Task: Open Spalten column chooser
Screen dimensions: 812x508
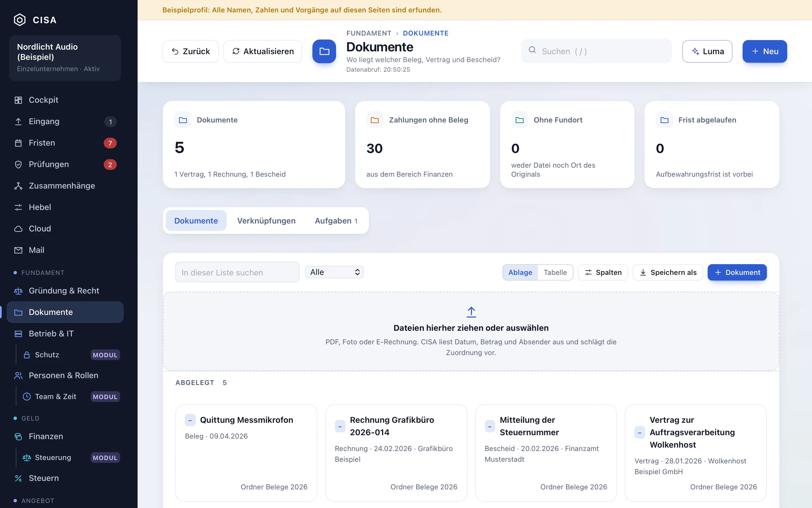Action: point(603,272)
